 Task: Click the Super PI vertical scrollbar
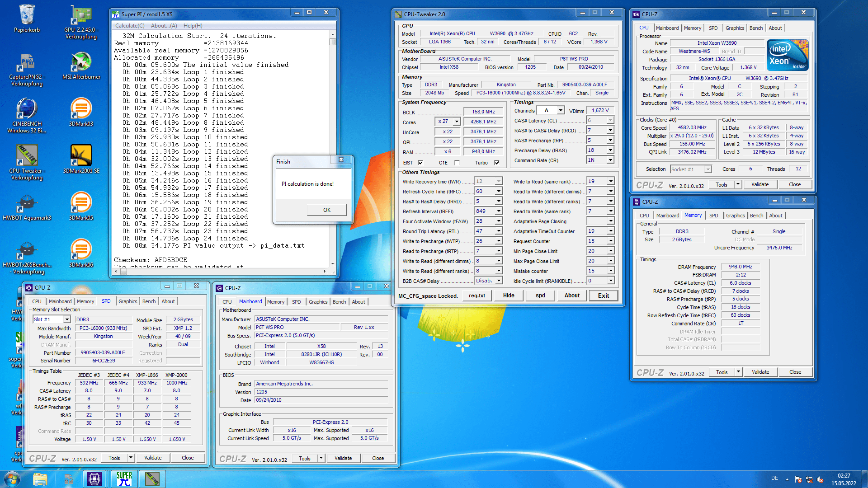pos(333,149)
